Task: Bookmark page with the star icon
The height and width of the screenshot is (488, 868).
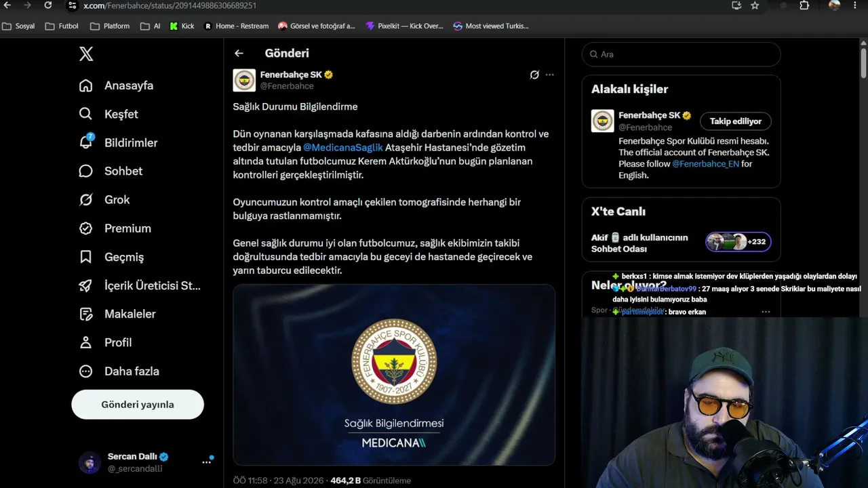Action: pos(755,5)
